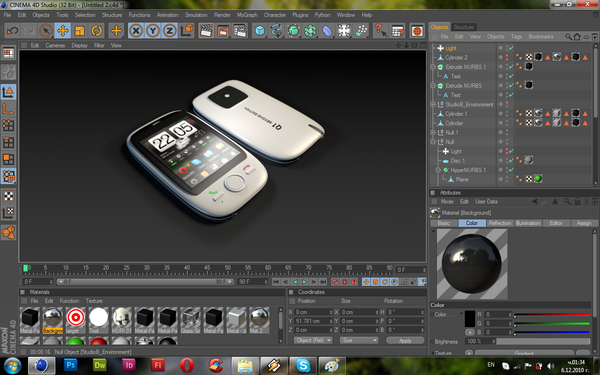Add a Cube primitive object
The image size is (600, 375).
tap(260, 31)
